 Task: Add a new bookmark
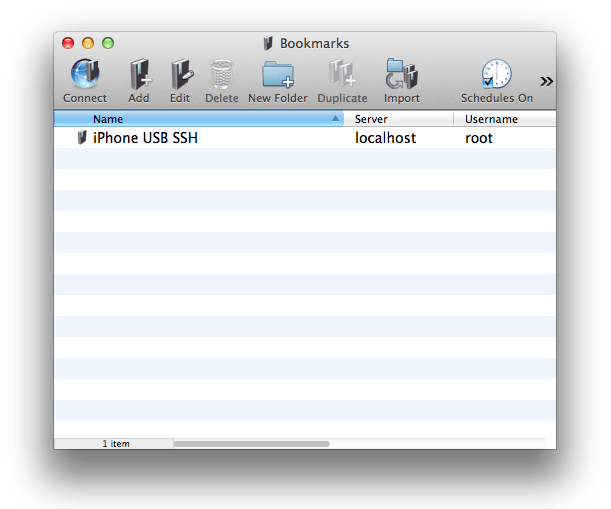[139, 76]
